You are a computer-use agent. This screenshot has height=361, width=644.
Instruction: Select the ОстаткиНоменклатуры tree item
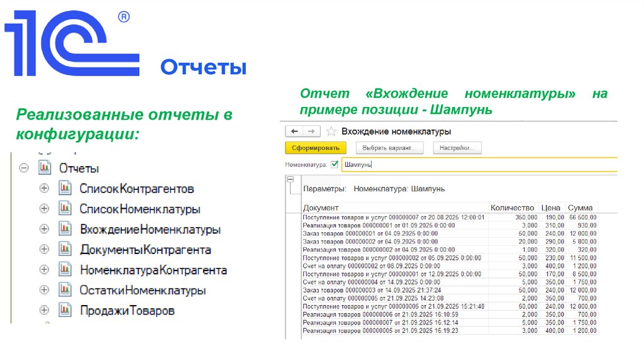[x=143, y=291]
